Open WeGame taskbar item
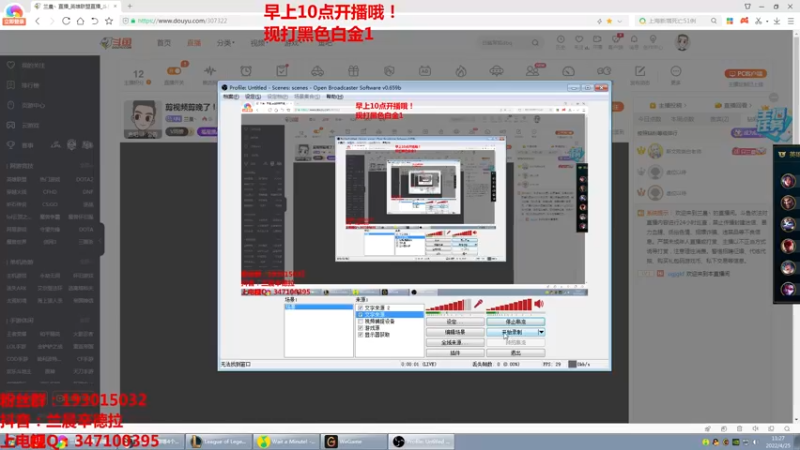Image resolution: width=800 pixels, height=450 pixels. 354,441
